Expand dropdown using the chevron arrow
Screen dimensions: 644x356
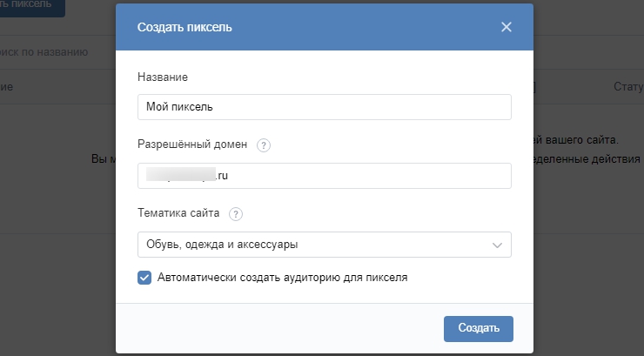(498, 245)
